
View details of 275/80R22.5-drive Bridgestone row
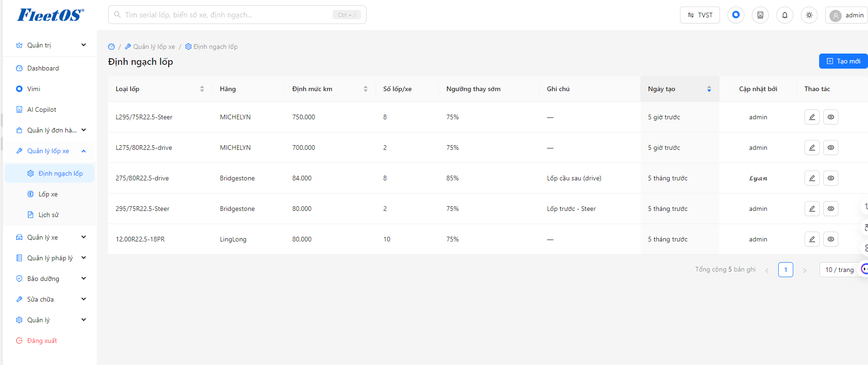click(x=831, y=178)
